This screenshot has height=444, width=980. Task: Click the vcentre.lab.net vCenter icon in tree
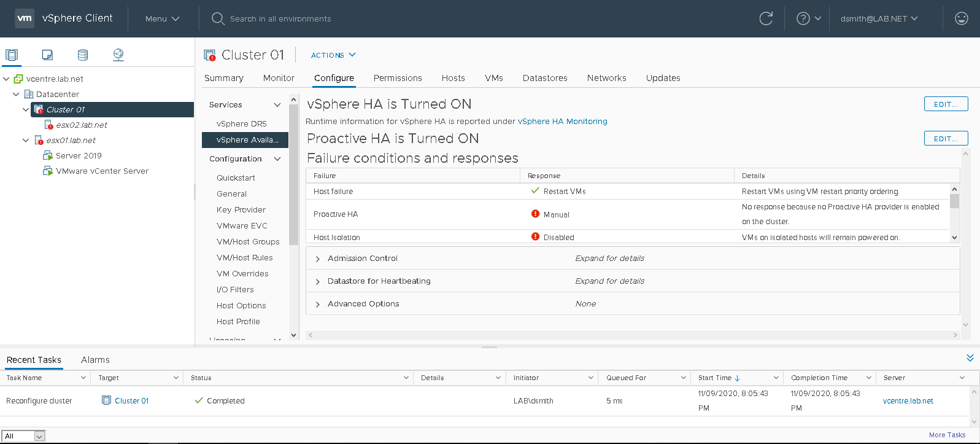click(18, 79)
